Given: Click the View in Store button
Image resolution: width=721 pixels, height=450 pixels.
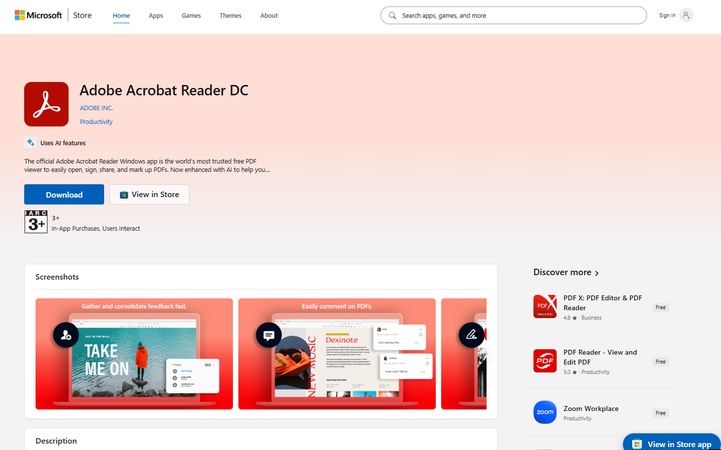Looking at the screenshot, I should click(149, 194).
